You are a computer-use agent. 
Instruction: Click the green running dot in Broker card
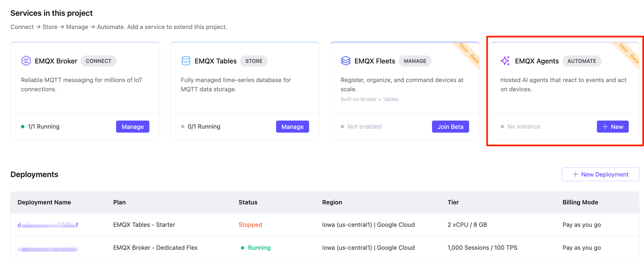(23, 127)
